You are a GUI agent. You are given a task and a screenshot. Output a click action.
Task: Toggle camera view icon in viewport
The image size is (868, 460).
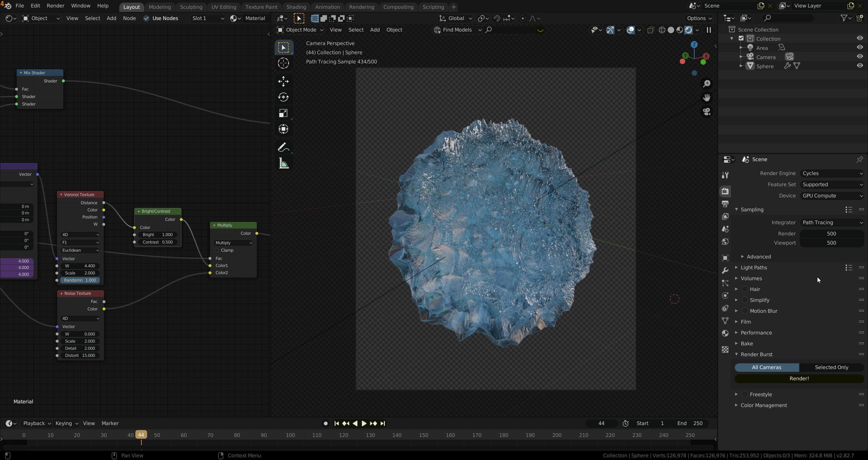click(707, 112)
